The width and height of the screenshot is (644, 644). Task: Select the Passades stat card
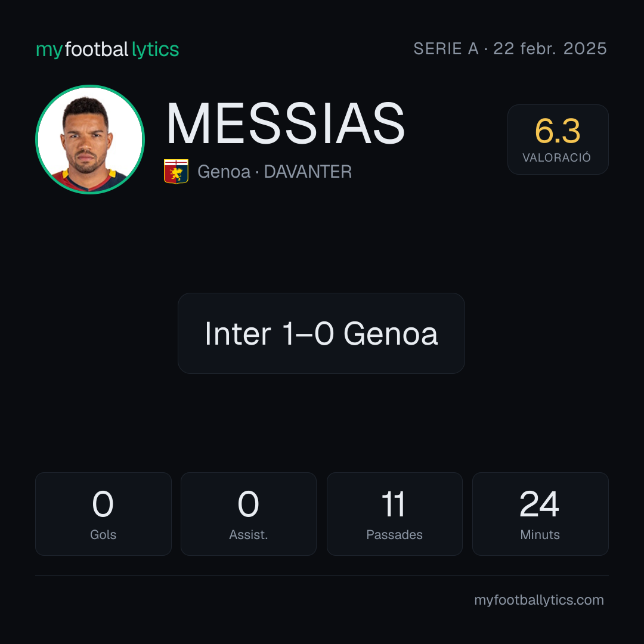click(394, 514)
